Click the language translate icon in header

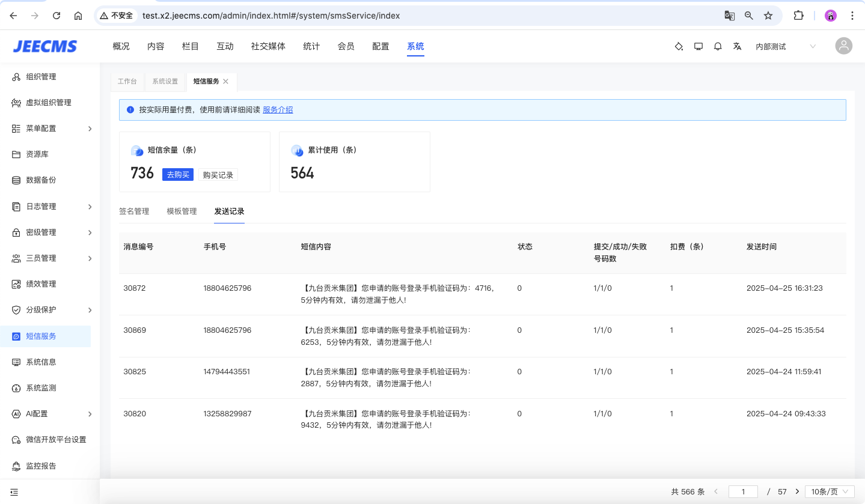737,46
